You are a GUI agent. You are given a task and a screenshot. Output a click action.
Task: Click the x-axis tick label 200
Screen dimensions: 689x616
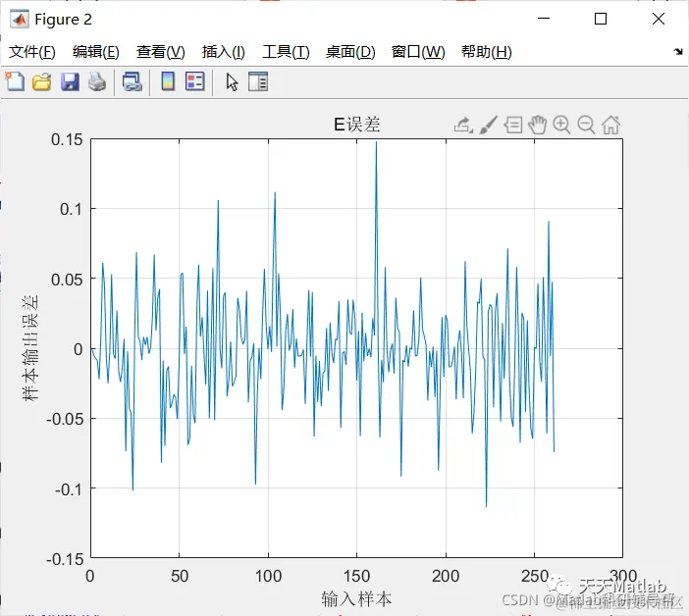pos(446,576)
